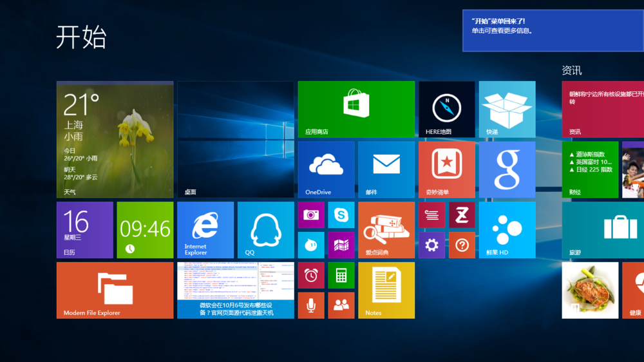Open the sports photo tile
Image resolution: width=644 pixels, height=362 pixels.
[x=633, y=169]
